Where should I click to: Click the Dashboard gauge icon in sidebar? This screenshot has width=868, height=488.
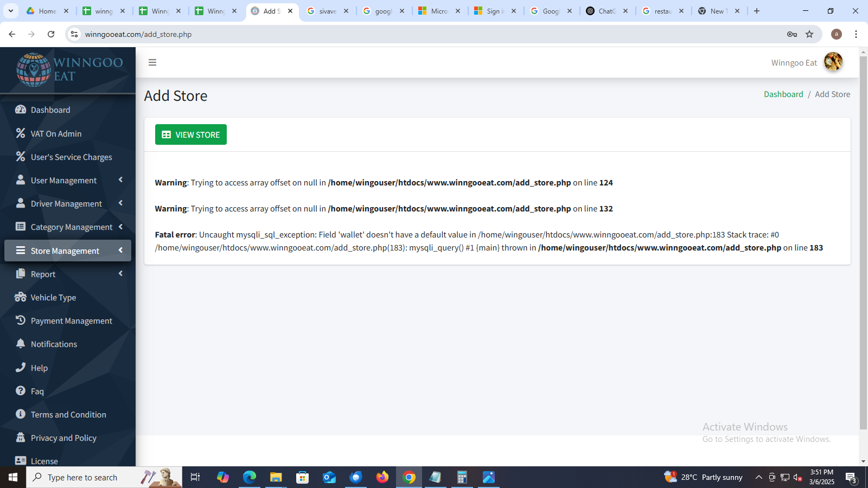(x=21, y=110)
